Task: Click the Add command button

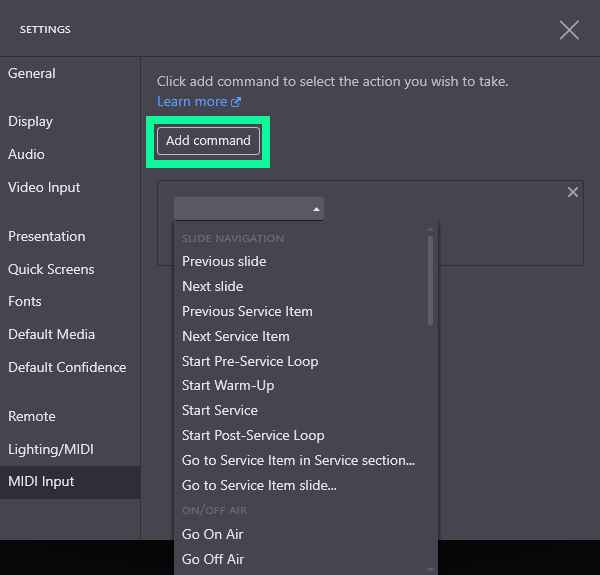Action: point(208,141)
